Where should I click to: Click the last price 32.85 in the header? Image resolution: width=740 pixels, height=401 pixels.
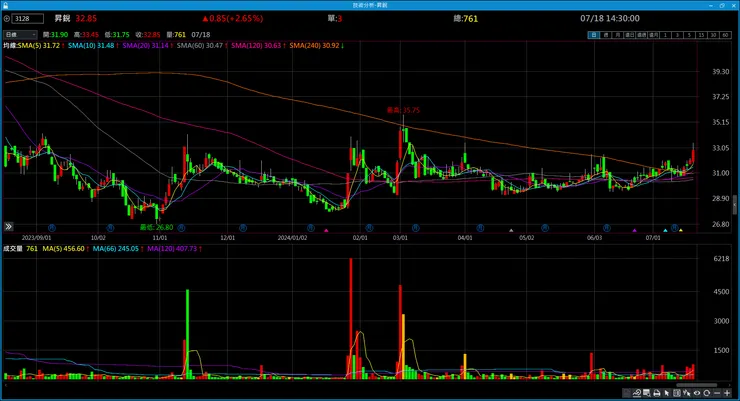86,18
